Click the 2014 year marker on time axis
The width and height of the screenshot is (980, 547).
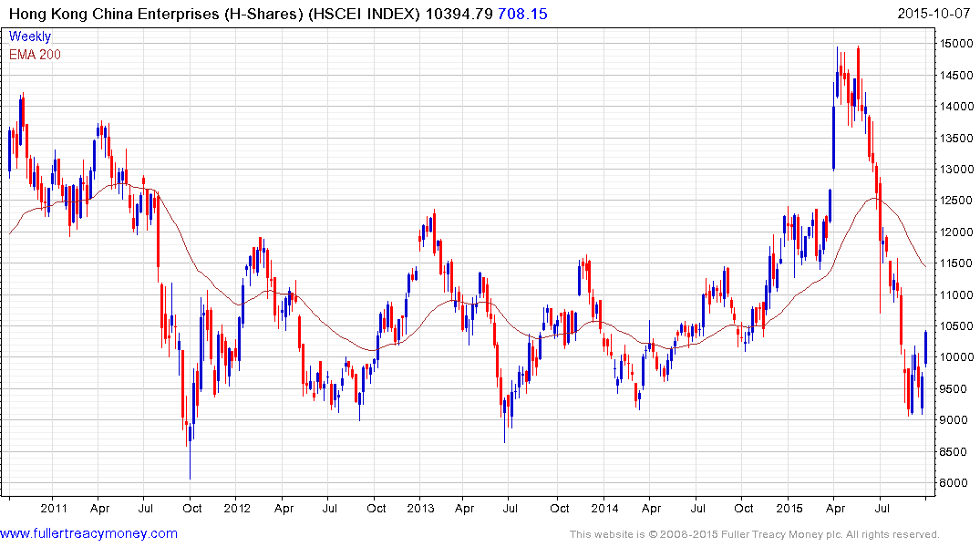click(x=603, y=508)
